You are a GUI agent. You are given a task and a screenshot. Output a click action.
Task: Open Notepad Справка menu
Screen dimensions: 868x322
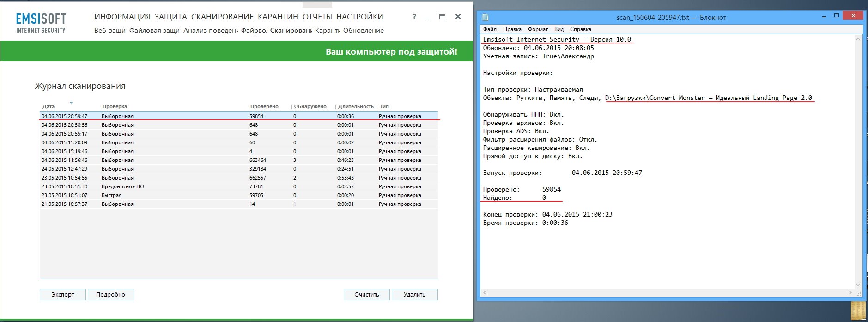point(580,29)
